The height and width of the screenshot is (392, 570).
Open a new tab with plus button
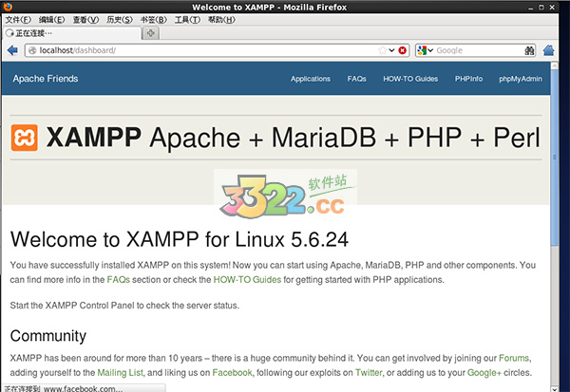151,33
